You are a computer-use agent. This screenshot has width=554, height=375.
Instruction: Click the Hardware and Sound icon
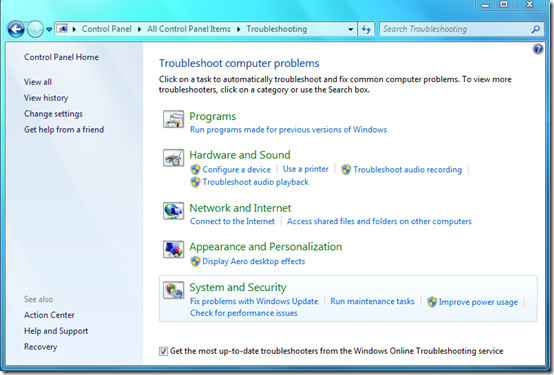[x=173, y=158]
